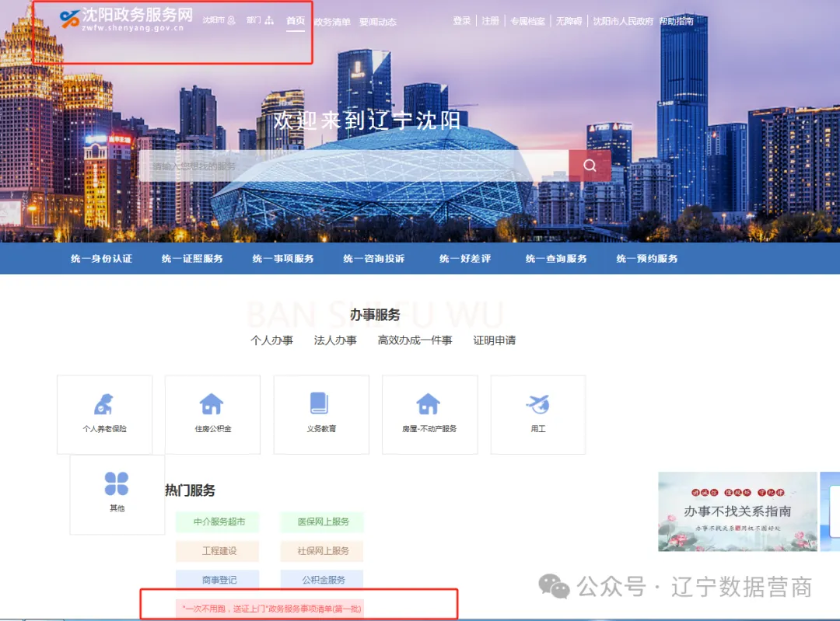Open 个人养老保险 service icon

[x=104, y=406]
